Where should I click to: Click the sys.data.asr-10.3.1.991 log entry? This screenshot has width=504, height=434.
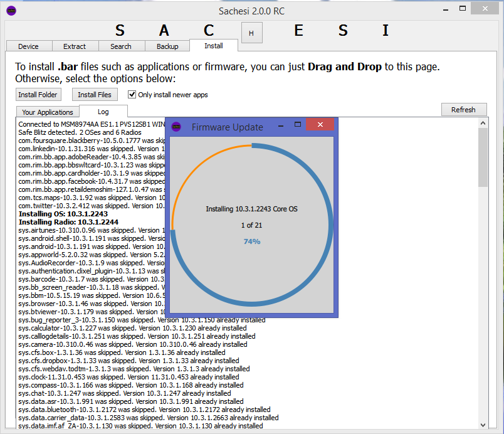(x=131, y=401)
